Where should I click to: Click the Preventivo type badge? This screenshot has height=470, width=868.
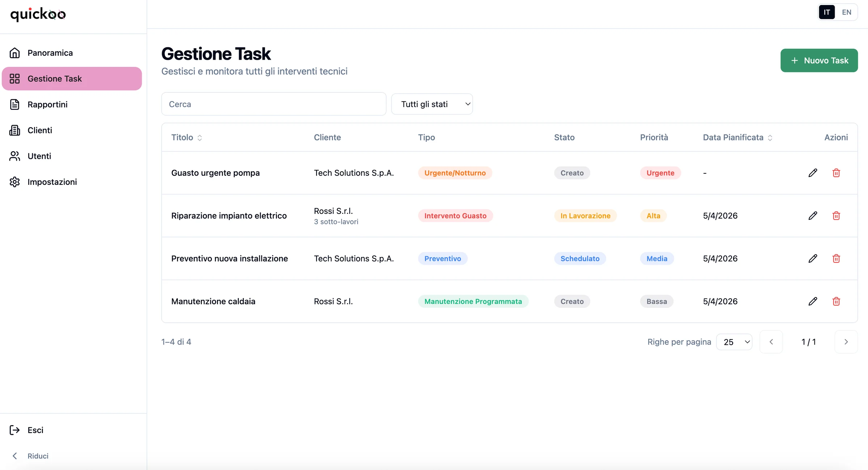(x=443, y=258)
